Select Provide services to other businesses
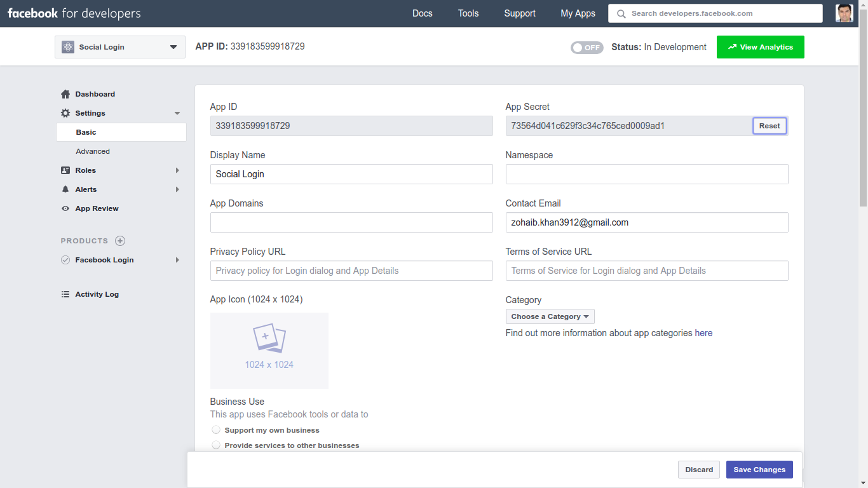 216,445
